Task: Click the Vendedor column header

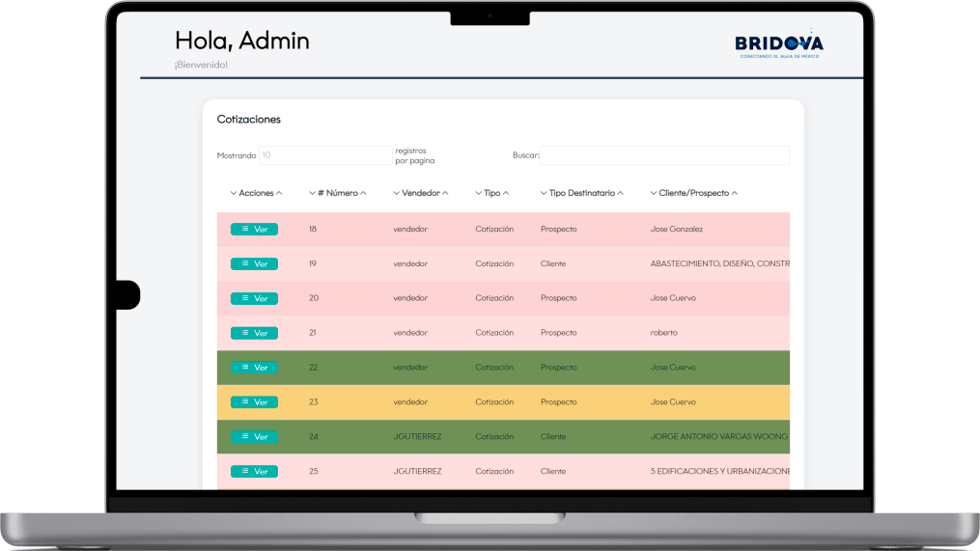Action: click(421, 193)
